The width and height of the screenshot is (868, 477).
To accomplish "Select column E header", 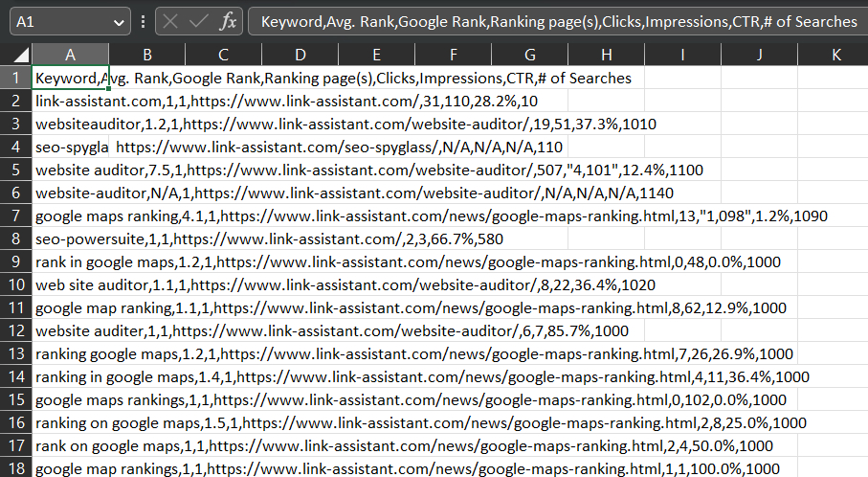I will tap(376, 55).
